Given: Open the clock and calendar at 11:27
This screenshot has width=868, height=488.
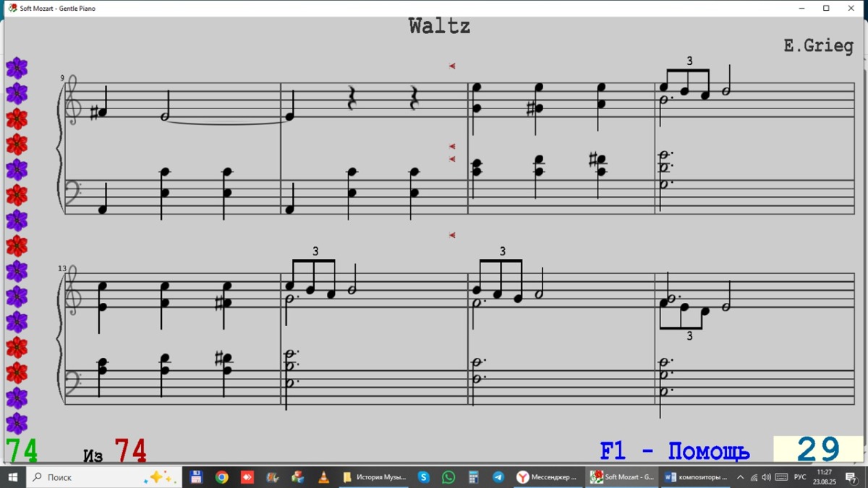Looking at the screenshot, I should pyautogui.click(x=825, y=477).
